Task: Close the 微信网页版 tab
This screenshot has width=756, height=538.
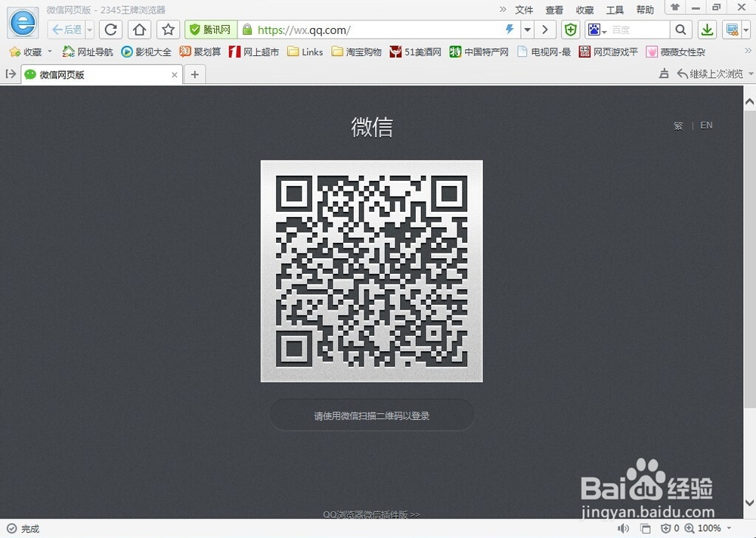Action: 174,75
